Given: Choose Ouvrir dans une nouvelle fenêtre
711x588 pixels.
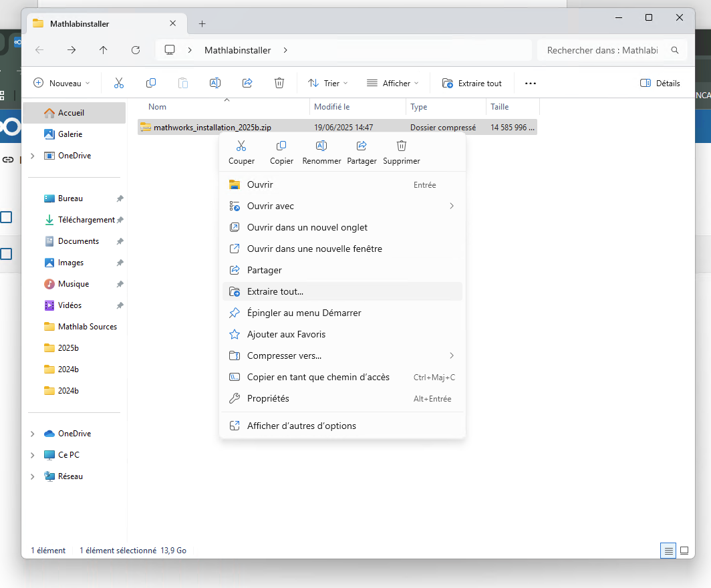Looking at the screenshot, I should pyautogui.click(x=342, y=249).
